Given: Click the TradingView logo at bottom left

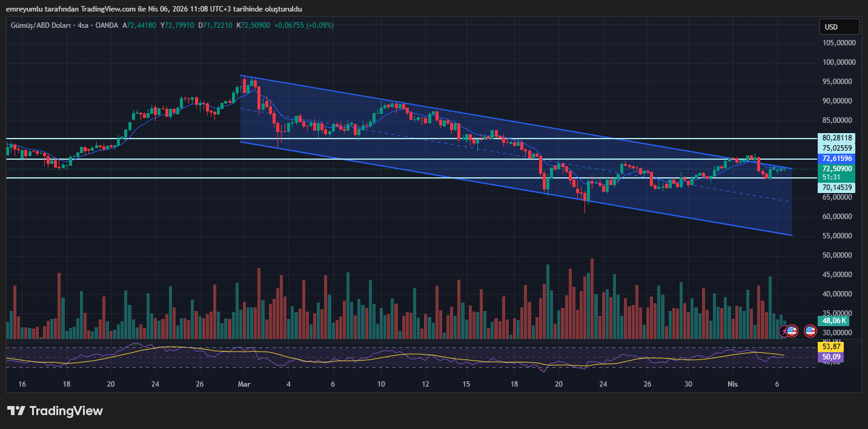Looking at the screenshot, I should 55,411.
